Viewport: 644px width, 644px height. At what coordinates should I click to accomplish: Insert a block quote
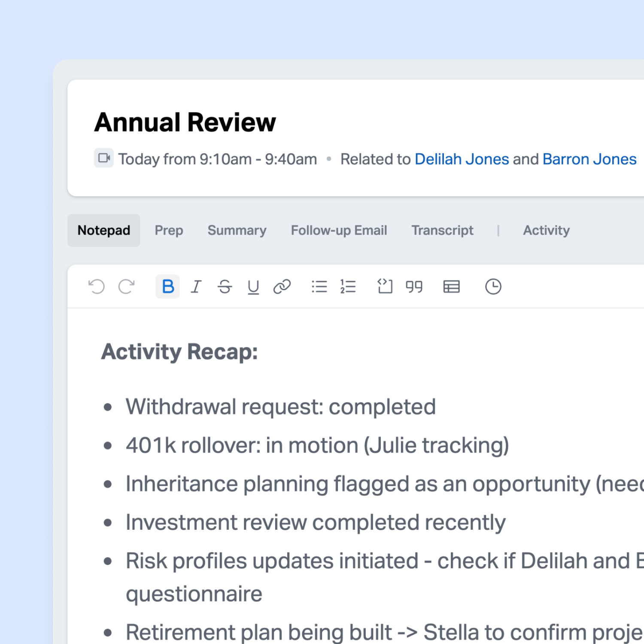[414, 286]
